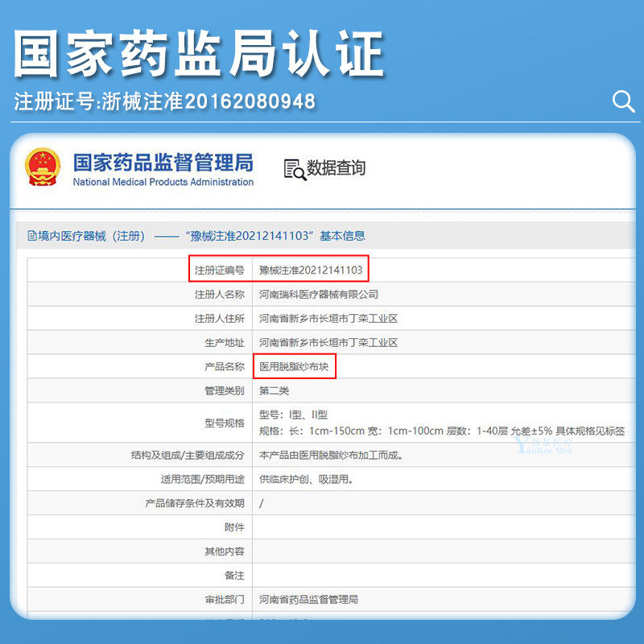
Task: Click registration number value 豫械注准20212141103
Action: click(x=311, y=270)
